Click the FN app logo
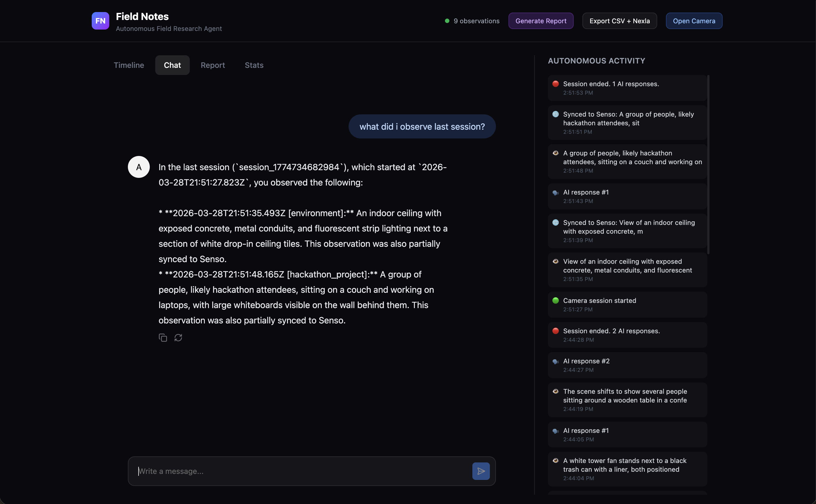The height and width of the screenshot is (504, 816). [100, 21]
